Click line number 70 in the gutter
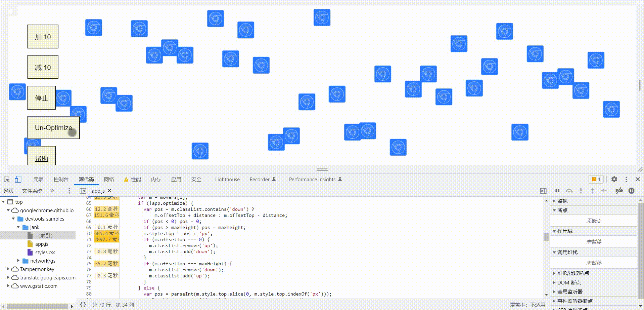Screen dimensions: 644x310 click(x=89, y=233)
